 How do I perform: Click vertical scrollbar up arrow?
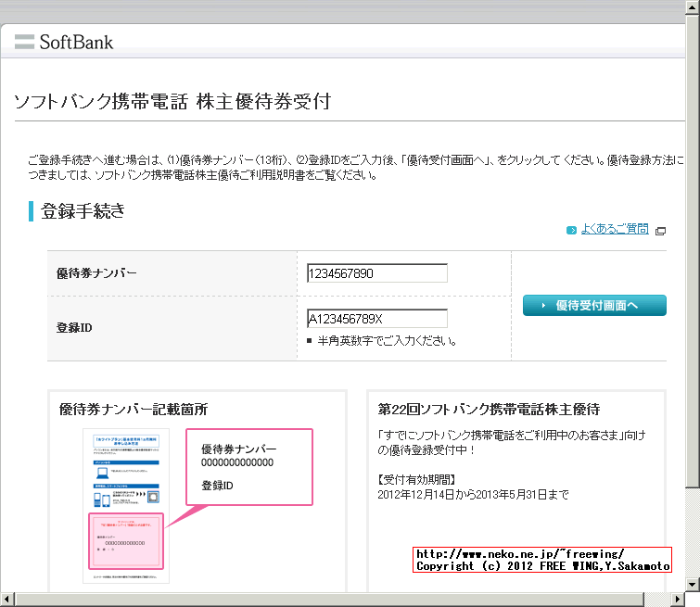point(693,7)
